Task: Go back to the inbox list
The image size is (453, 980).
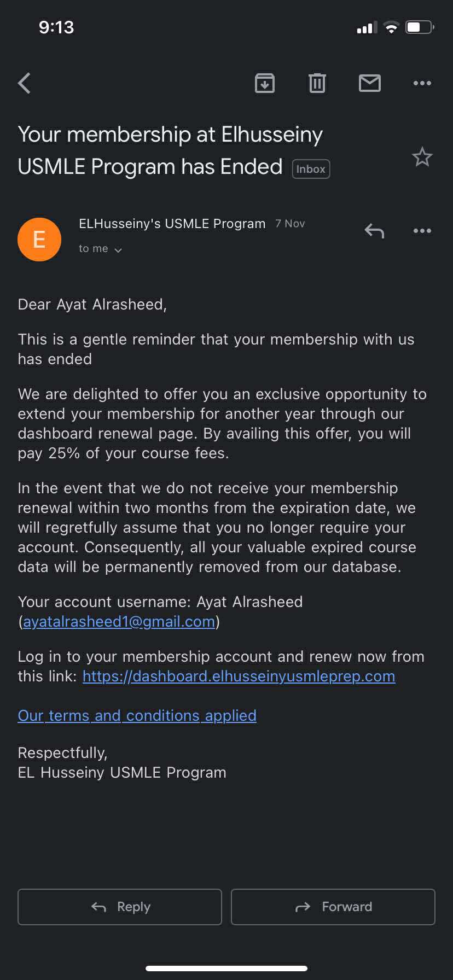Action: pos(25,83)
